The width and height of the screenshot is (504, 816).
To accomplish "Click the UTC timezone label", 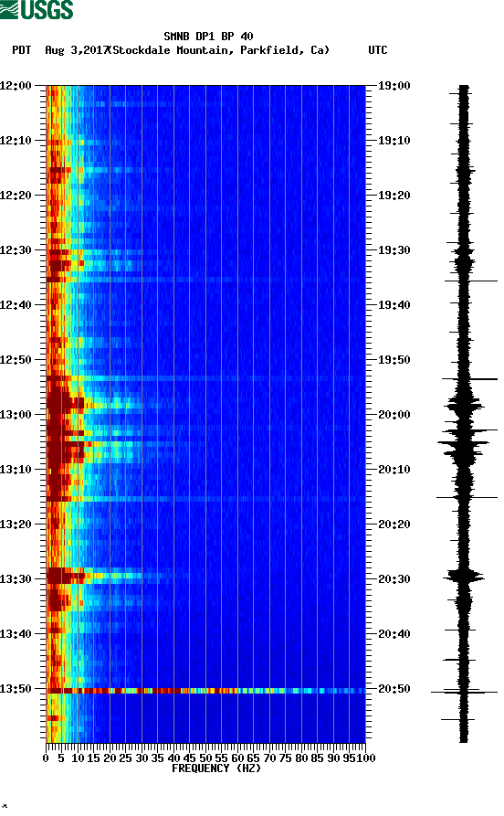I will point(378,50).
